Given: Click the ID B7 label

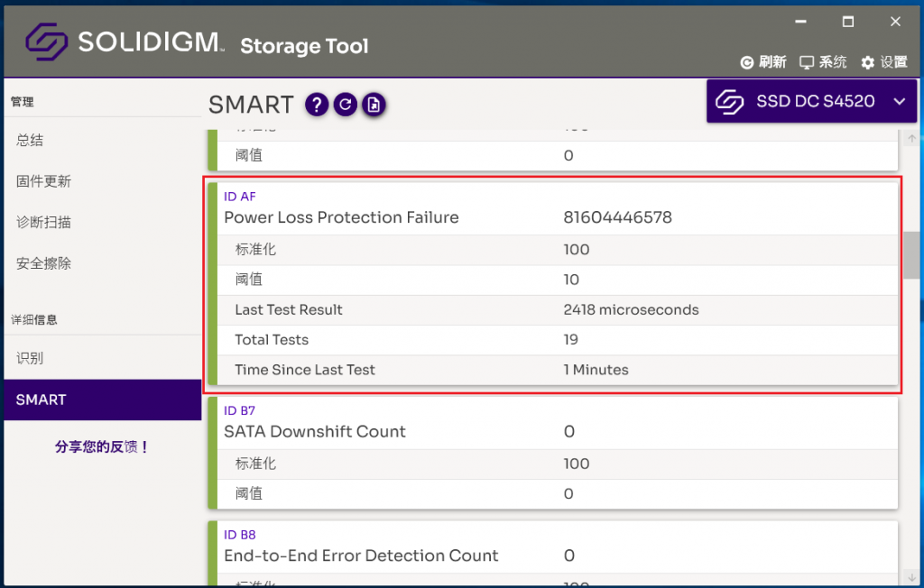Looking at the screenshot, I should click(x=239, y=410).
